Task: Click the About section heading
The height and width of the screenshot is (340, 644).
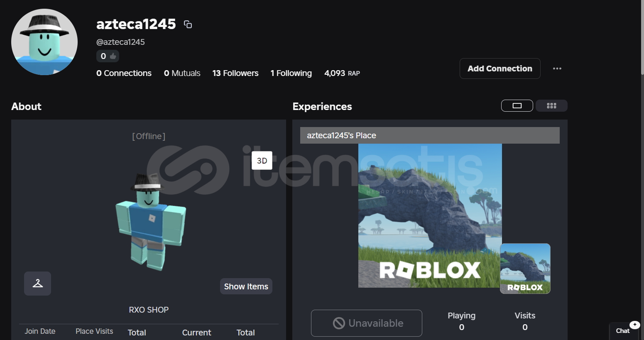Action: coord(26,107)
